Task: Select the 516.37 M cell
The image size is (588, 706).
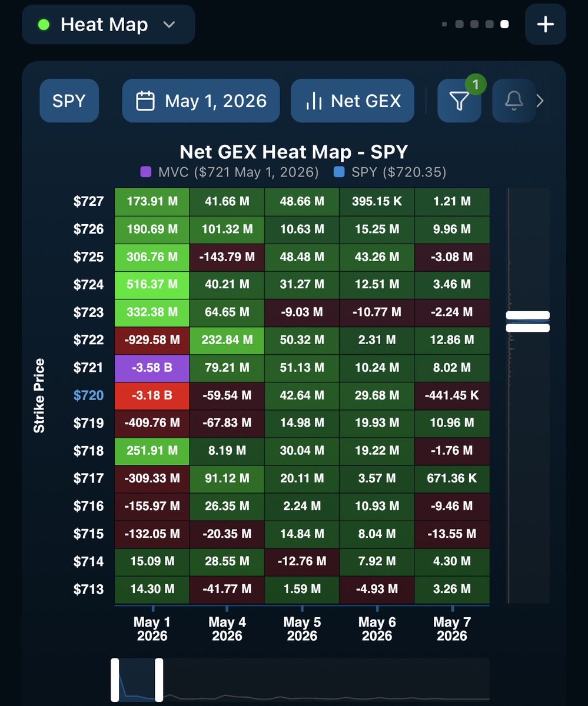Action: (152, 285)
